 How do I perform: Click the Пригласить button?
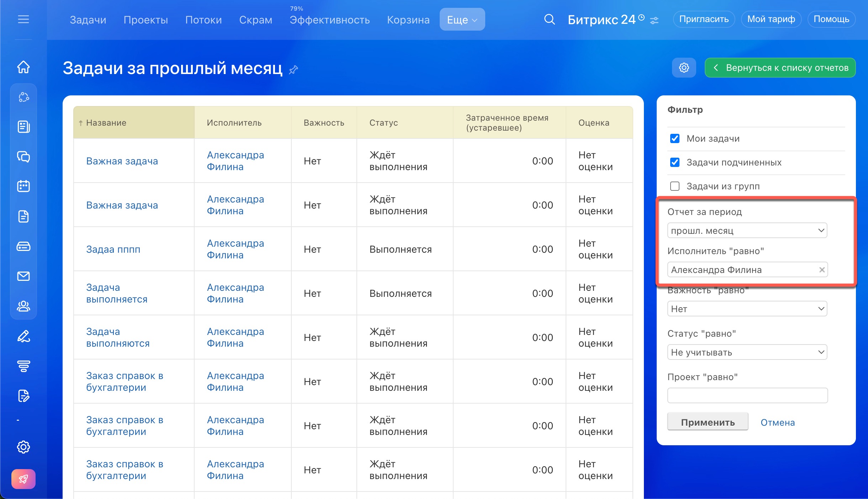point(704,19)
